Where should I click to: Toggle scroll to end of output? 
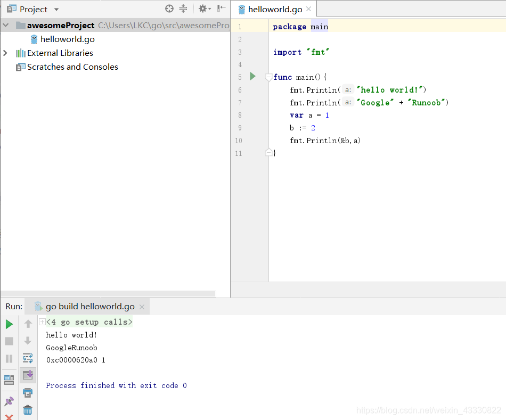click(x=28, y=375)
